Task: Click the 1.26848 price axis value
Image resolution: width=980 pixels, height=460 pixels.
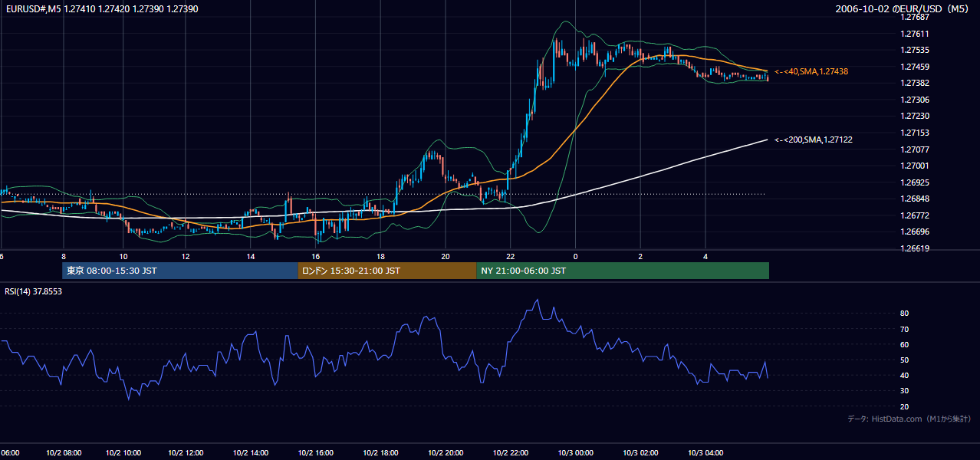Action: pos(914,199)
